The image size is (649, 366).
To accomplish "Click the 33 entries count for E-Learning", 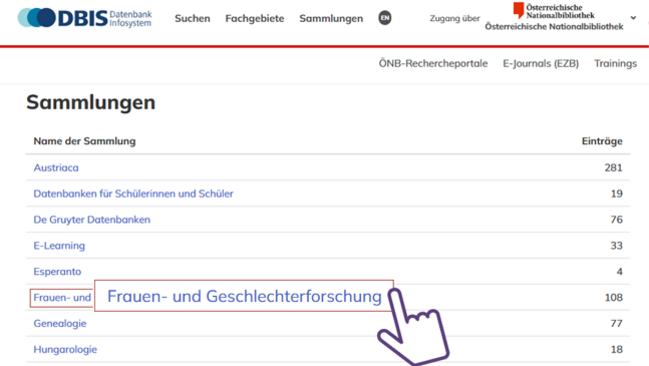I will [617, 246].
